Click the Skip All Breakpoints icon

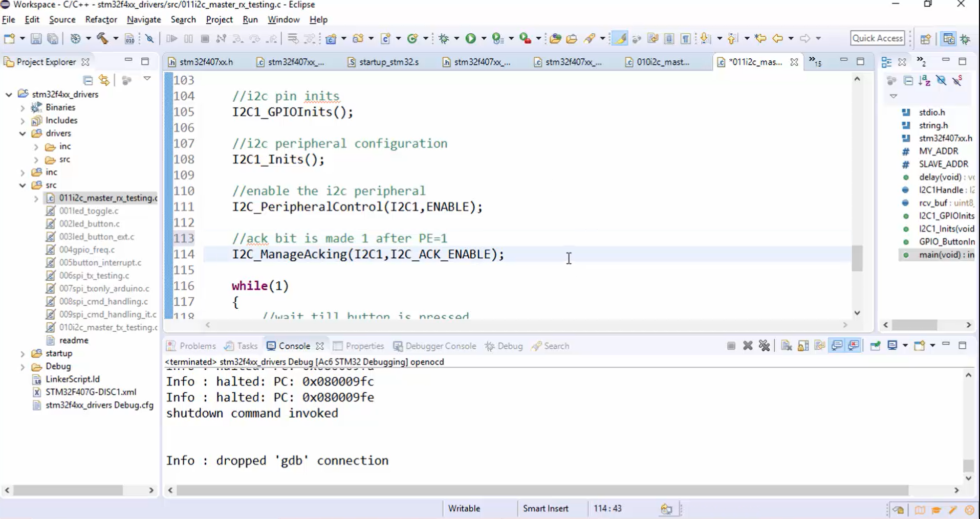point(149,38)
